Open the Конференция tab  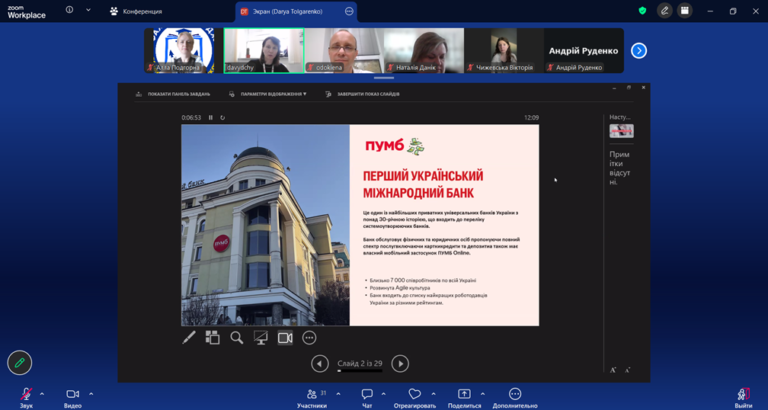point(136,11)
